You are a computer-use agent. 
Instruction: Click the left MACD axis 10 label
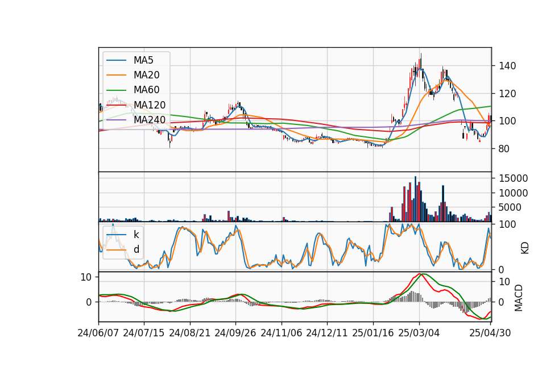86,277
